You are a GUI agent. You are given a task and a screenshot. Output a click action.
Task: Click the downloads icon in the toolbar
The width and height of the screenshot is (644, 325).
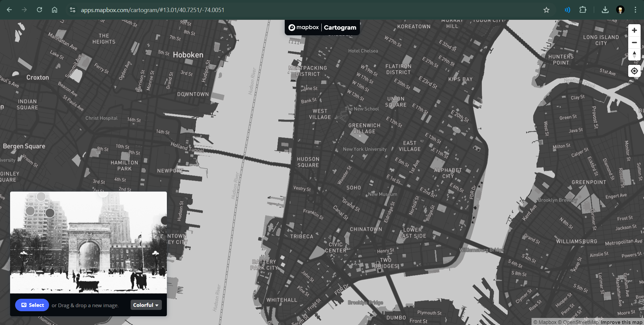[x=605, y=10]
